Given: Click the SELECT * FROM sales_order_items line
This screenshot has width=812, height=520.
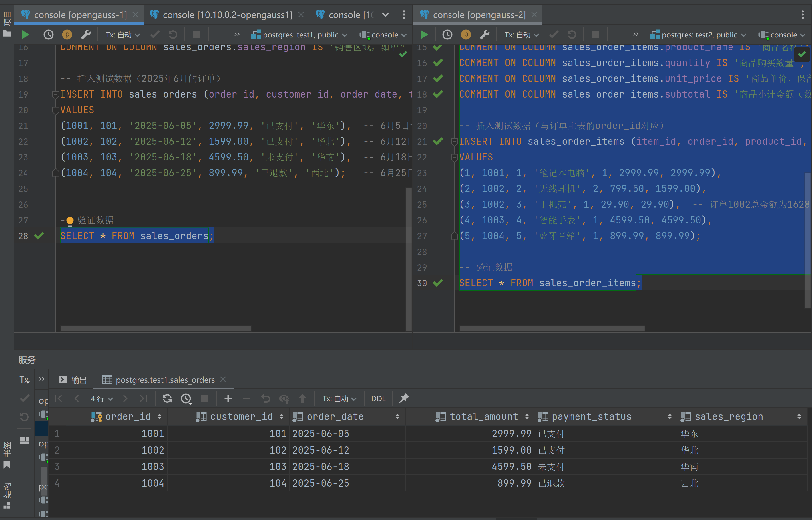Looking at the screenshot, I should point(550,283).
